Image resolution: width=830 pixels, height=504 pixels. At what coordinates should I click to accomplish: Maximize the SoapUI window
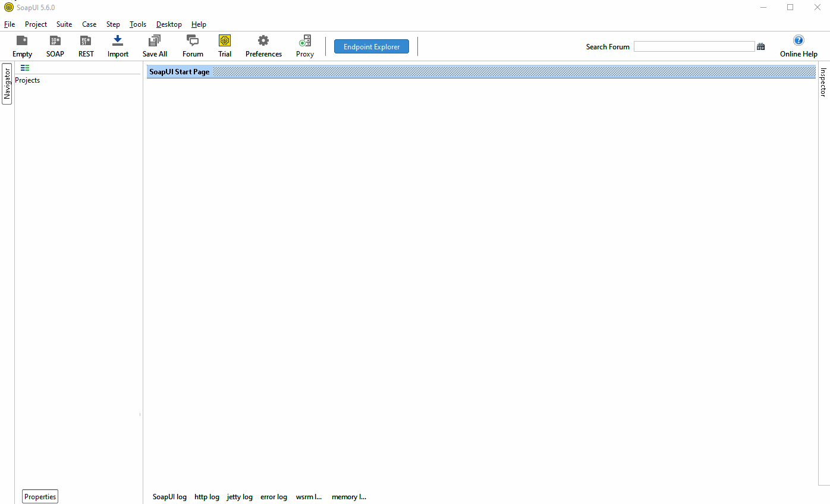(790, 7)
